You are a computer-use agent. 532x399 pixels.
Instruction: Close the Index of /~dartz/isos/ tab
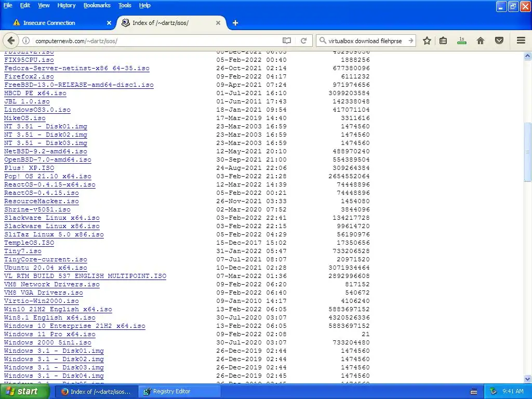[x=218, y=23]
